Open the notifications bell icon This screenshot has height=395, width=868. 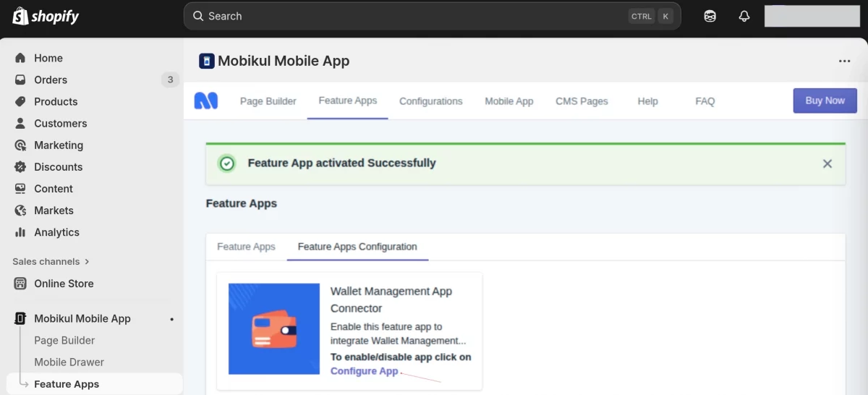(x=744, y=16)
